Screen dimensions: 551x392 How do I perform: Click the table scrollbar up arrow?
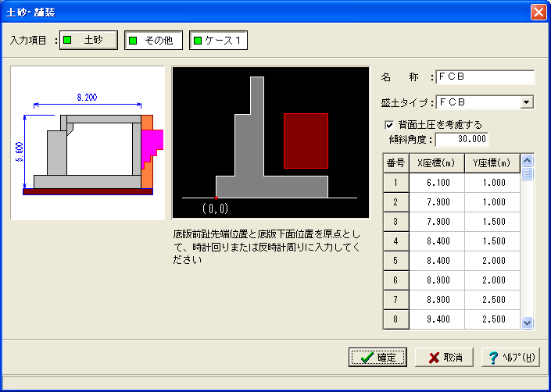[528, 161]
